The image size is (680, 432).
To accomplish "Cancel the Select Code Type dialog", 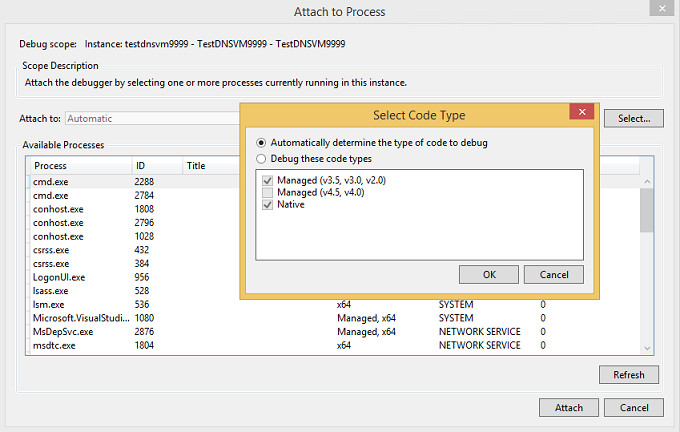I will click(553, 275).
